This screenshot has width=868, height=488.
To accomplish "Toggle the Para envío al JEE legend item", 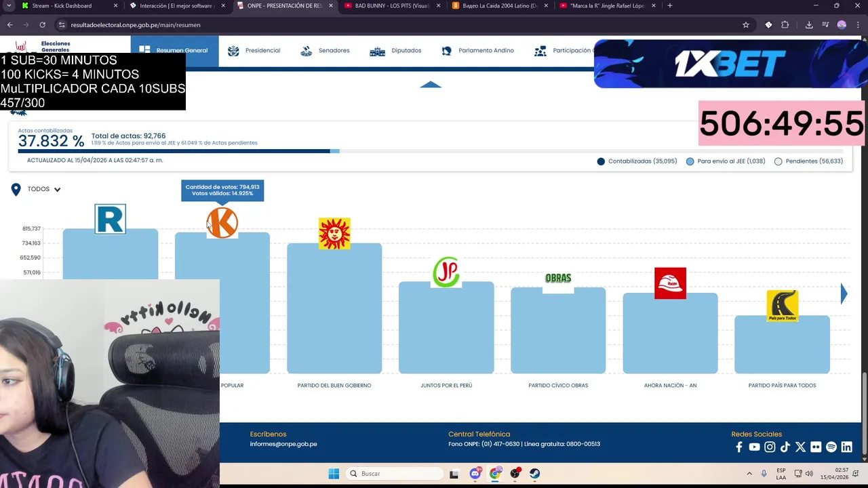I will [726, 161].
